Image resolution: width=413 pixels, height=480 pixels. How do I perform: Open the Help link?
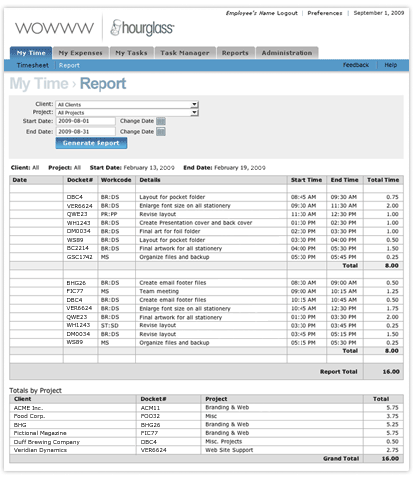[x=391, y=65]
